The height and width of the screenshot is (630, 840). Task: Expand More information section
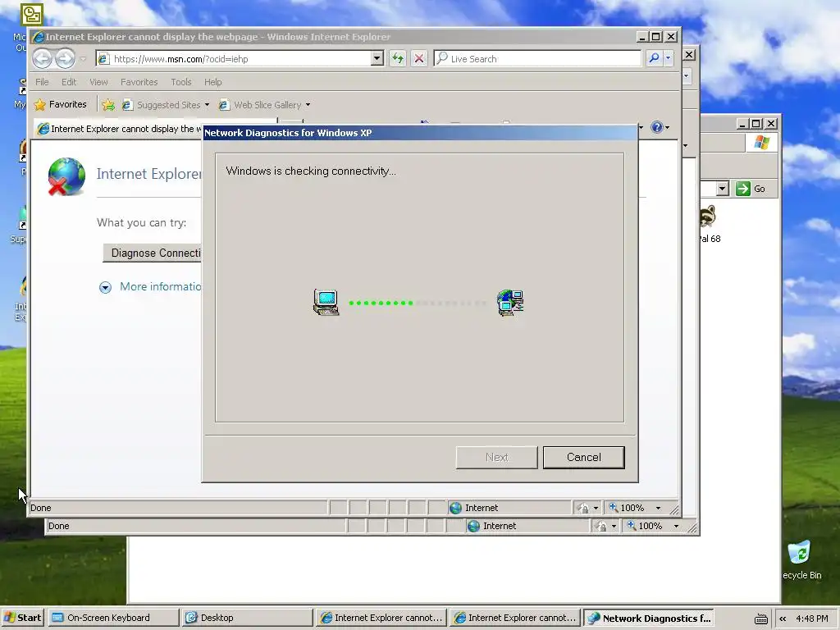point(105,288)
